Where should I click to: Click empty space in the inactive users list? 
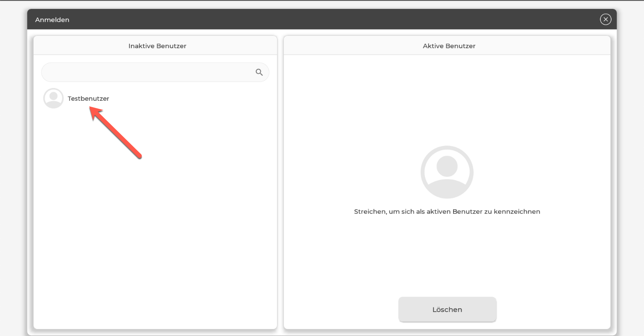coord(155,235)
